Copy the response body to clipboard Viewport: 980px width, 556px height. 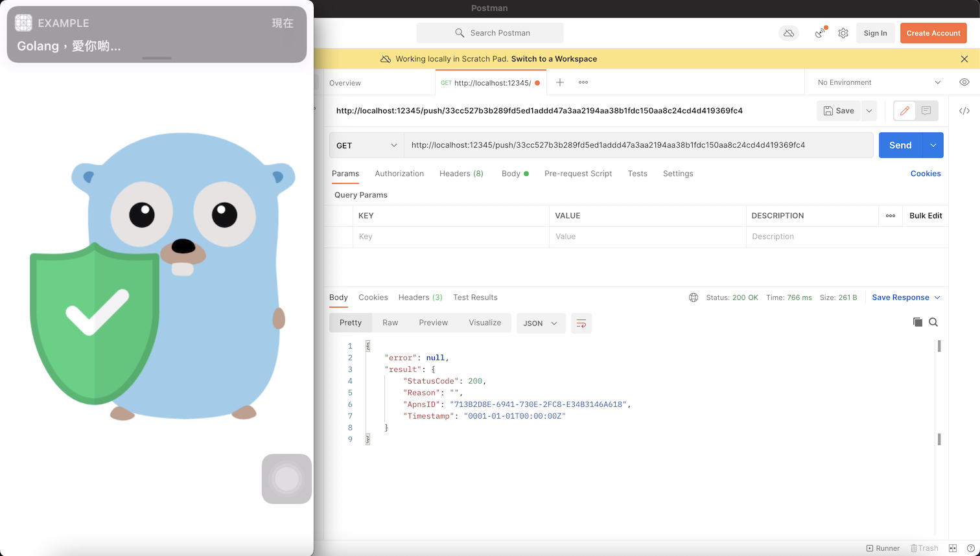click(918, 322)
